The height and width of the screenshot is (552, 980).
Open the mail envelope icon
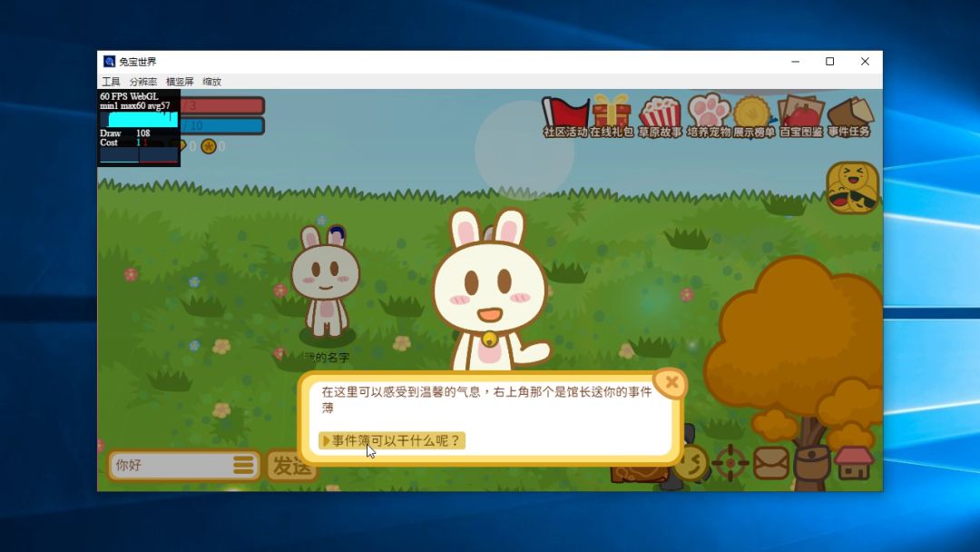point(771,463)
